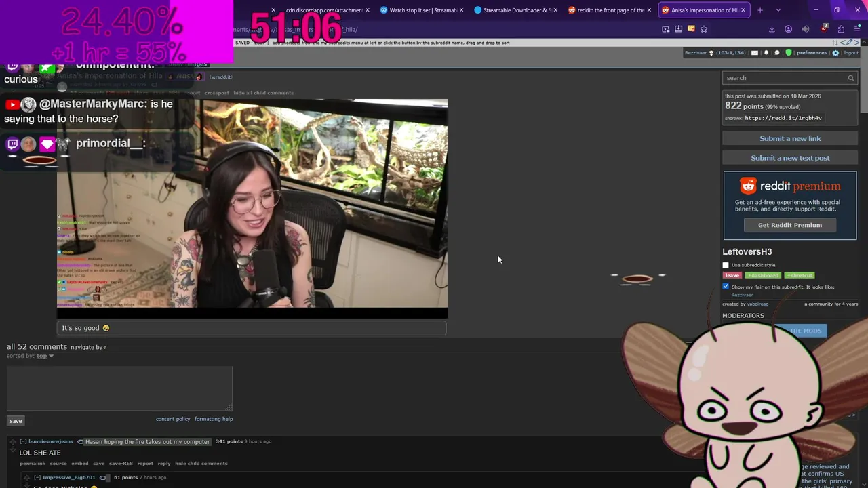
Task: Click the +dashboard button
Action: click(763, 275)
